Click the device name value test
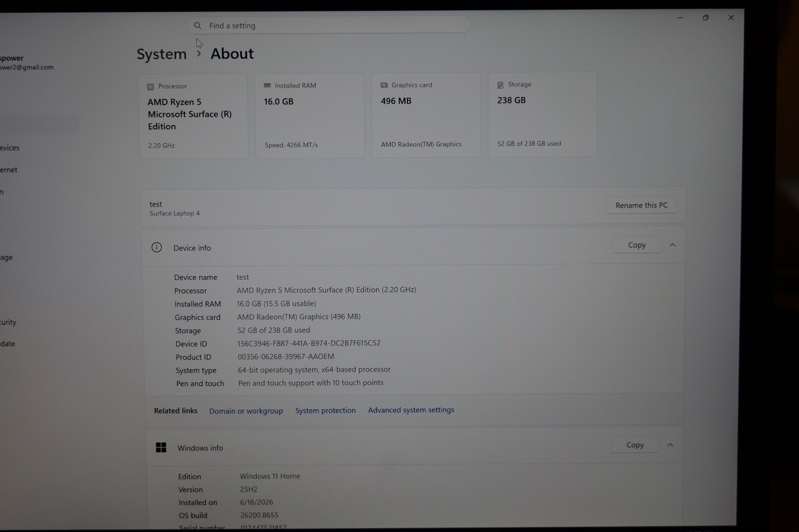The width and height of the screenshot is (799, 532). click(243, 277)
